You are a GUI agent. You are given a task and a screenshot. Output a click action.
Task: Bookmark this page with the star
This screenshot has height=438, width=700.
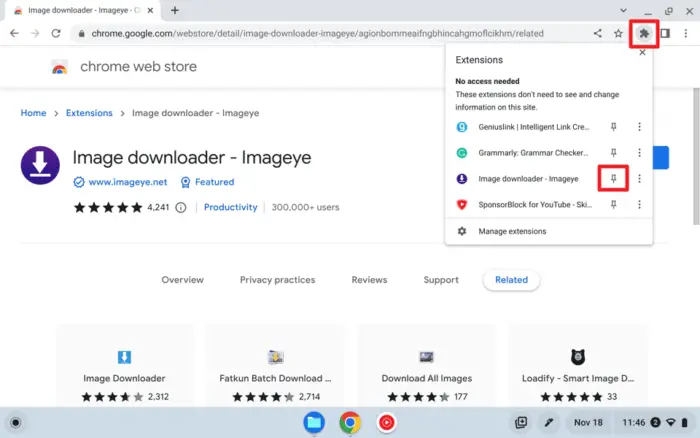618,33
